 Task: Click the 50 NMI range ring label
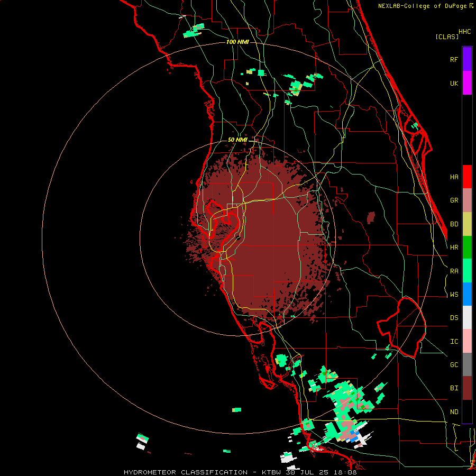237,140
